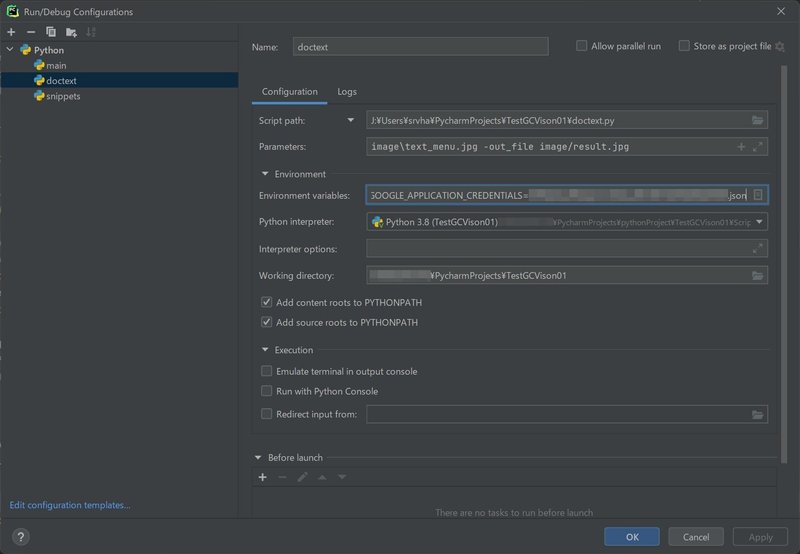Switch to the Logs tab
The width and height of the screenshot is (800, 554).
[347, 92]
